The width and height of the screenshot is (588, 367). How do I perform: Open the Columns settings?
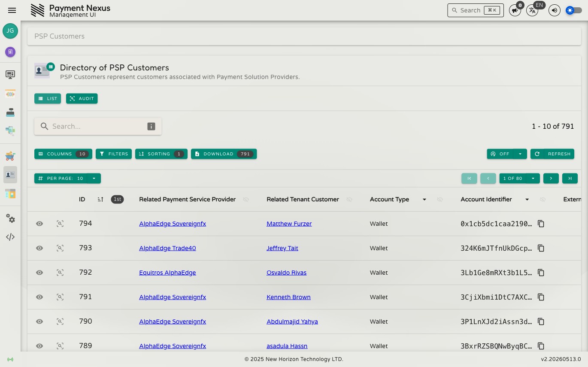(x=63, y=154)
